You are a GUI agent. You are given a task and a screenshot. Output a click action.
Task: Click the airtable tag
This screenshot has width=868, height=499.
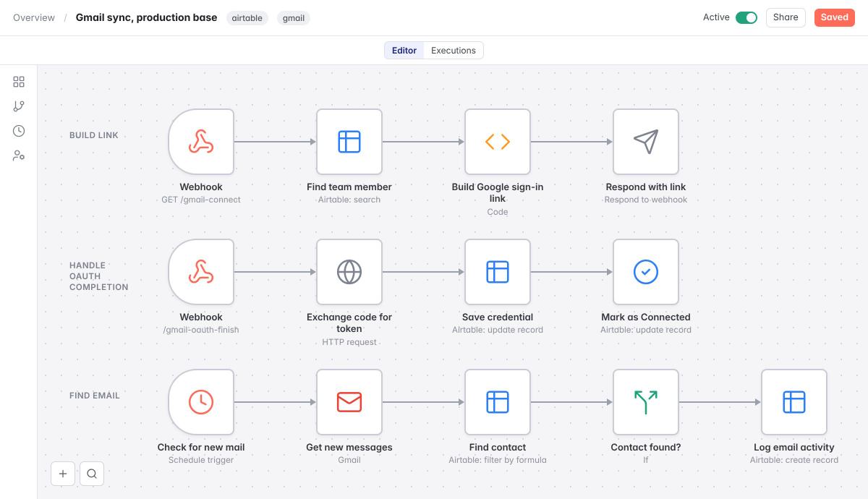[x=247, y=18]
